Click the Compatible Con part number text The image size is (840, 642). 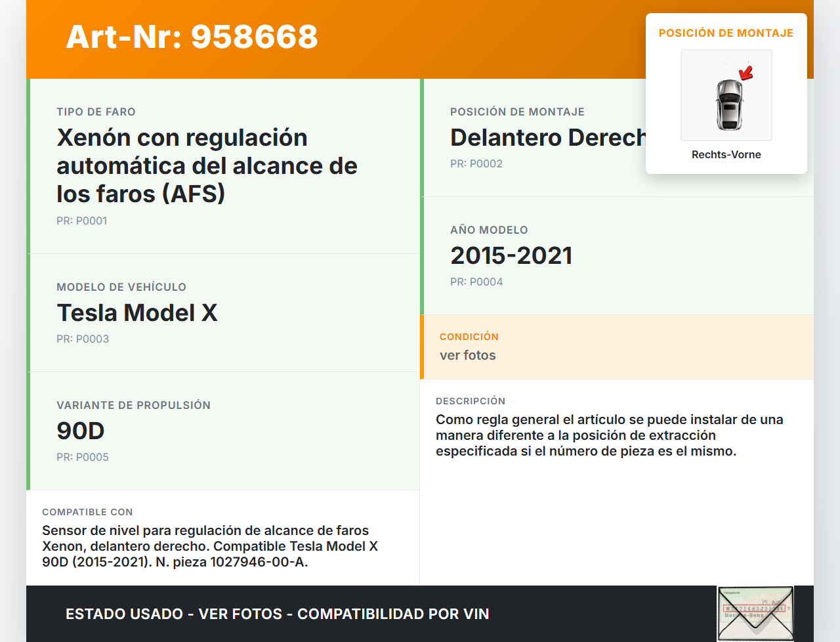[x=210, y=546]
